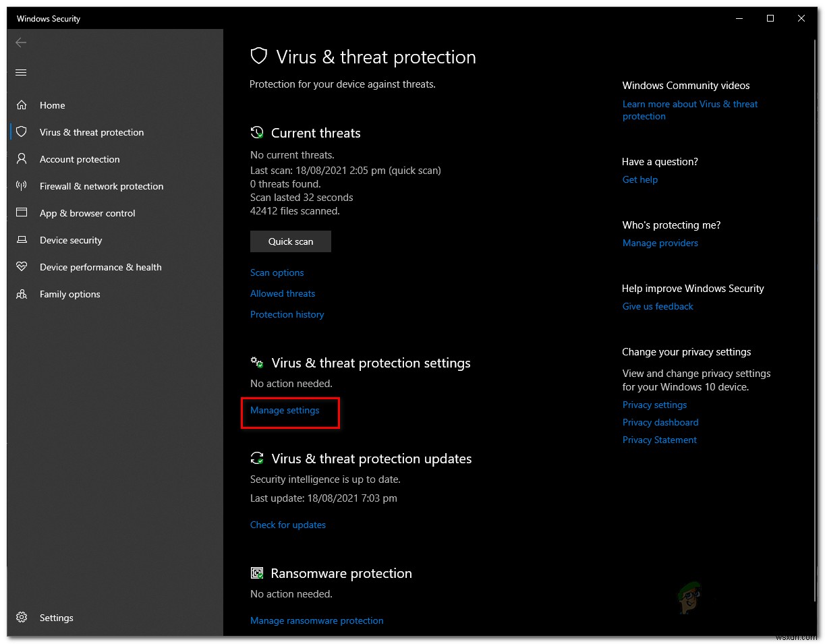Open Manage settings under protection settings
The width and height of the screenshot is (825, 644).
pyautogui.click(x=284, y=410)
